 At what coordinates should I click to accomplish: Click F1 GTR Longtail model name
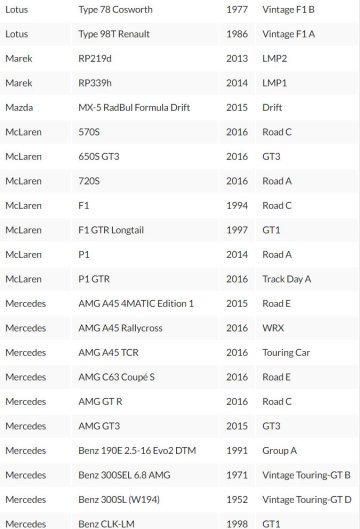click(x=111, y=230)
